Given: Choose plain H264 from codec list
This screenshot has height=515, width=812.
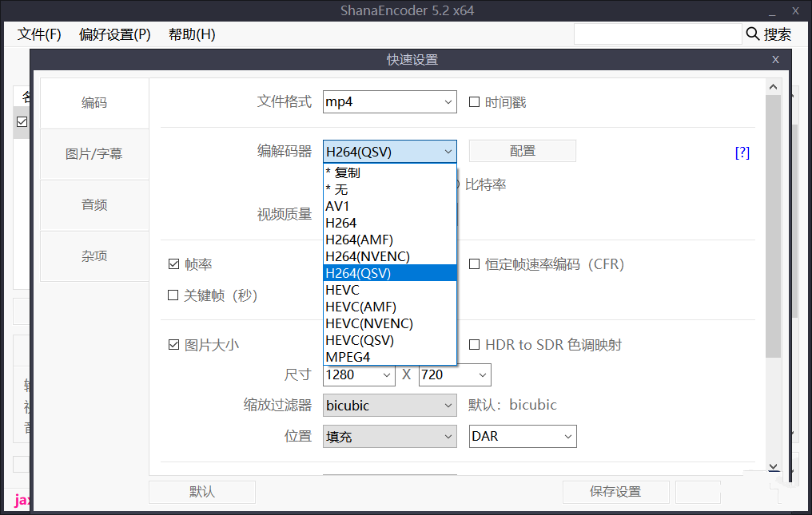Looking at the screenshot, I should [389, 223].
